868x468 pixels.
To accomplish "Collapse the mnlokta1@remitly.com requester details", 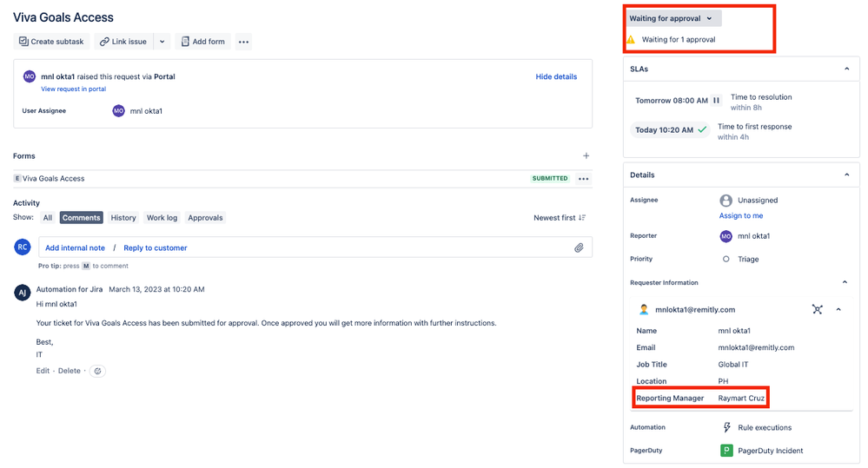I will [x=838, y=310].
